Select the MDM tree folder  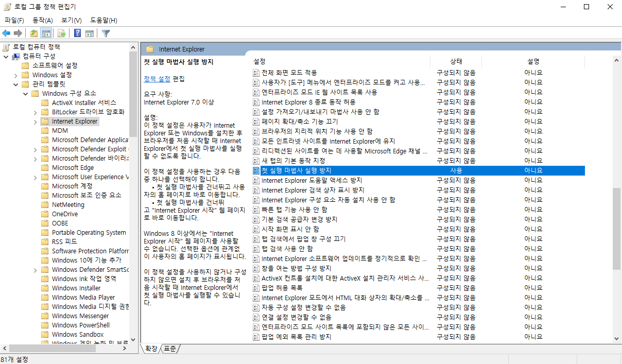point(60,131)
